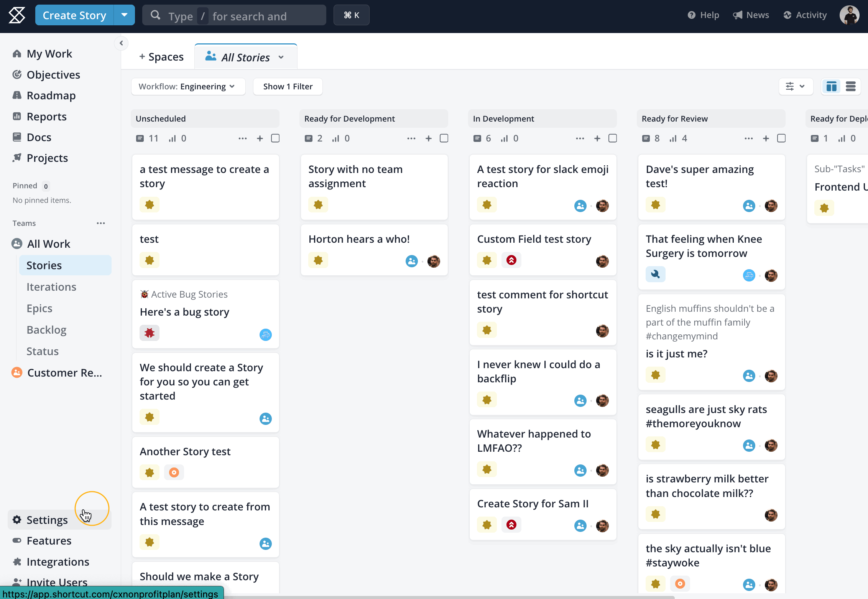Click the Shortcut logo icon
The height and width of the screenshot is (599, 868).
(17, 15)
